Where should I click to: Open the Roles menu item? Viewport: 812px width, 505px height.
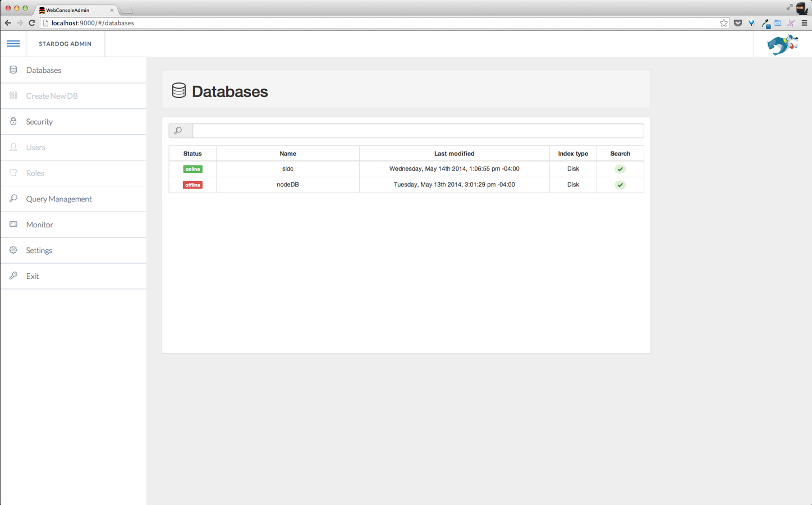tap(74, 173)
